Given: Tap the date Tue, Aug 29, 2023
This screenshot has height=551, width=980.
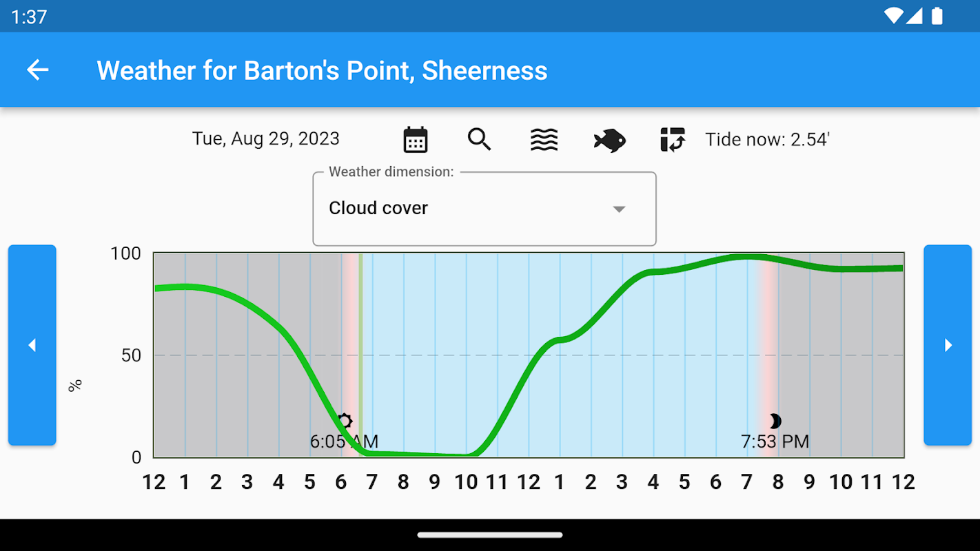Looking at the screenshot, I should 265,138.
